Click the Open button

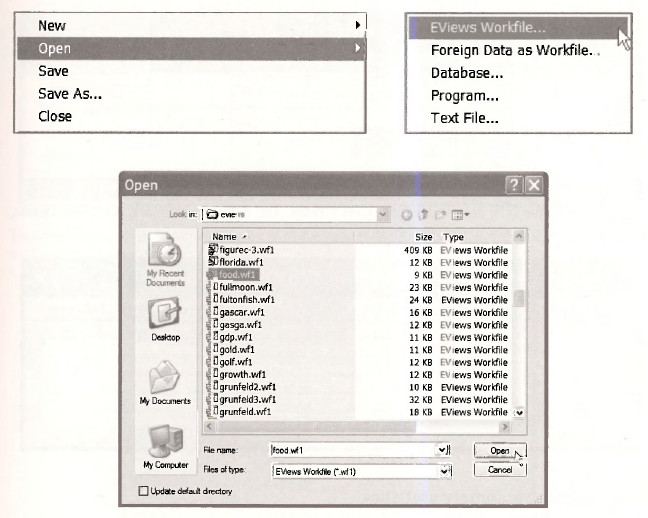pyautogui.click(x=500, y=451)
